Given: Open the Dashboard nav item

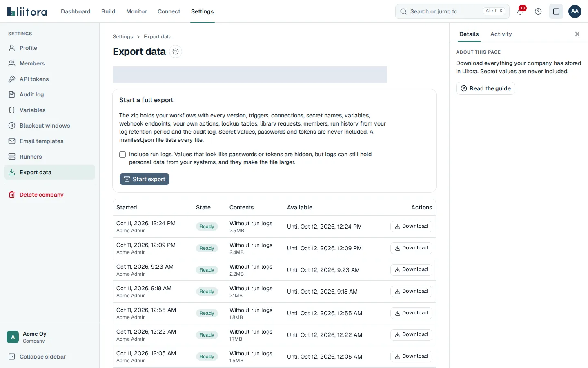Looking at the screenshot, I should [x=76, y=11].
